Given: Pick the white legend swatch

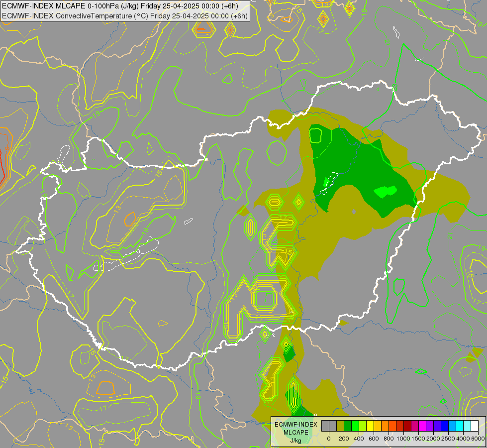Looking at the screenshot, I should click(475, 426).
